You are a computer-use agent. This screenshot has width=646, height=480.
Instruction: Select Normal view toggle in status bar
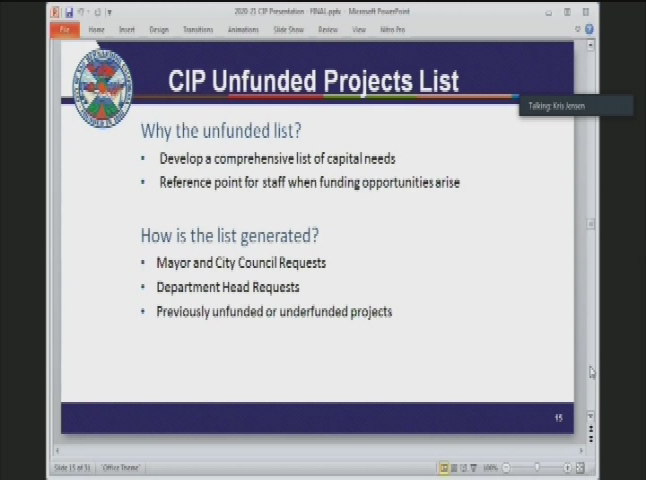(443, 468)
